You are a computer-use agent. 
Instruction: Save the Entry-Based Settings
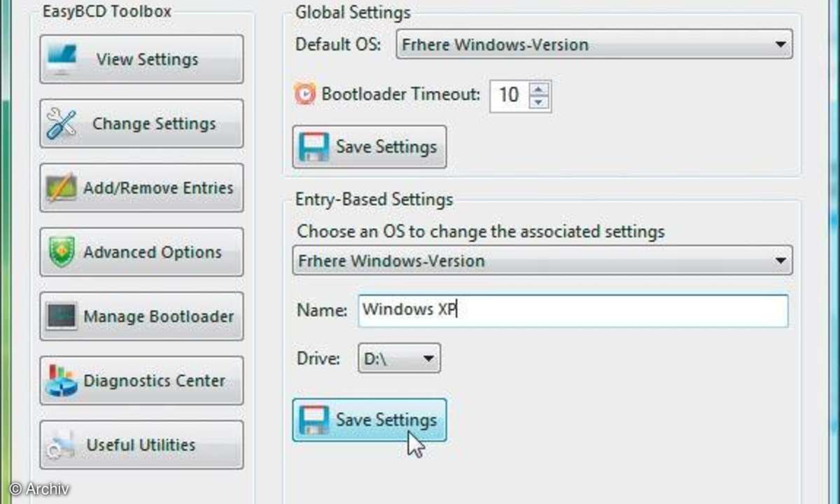(x=369, y=420)
